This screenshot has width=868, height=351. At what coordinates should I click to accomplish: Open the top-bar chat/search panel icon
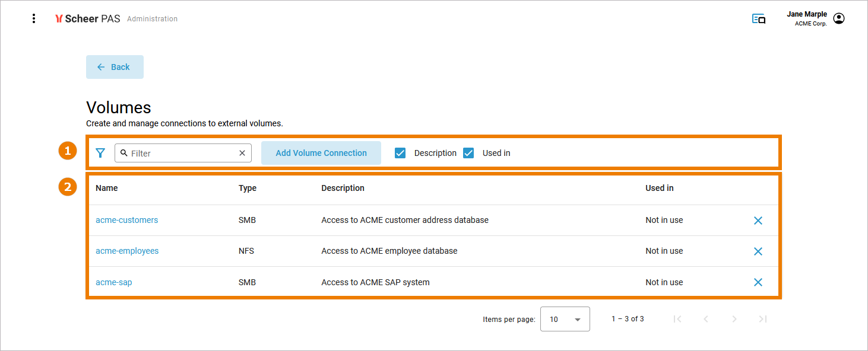click(x=758, y=19)
